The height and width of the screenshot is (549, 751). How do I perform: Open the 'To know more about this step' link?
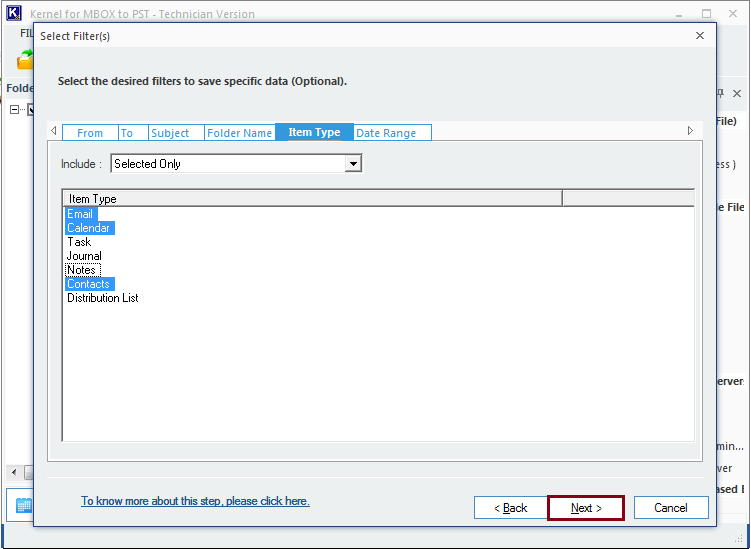point(195,501)
